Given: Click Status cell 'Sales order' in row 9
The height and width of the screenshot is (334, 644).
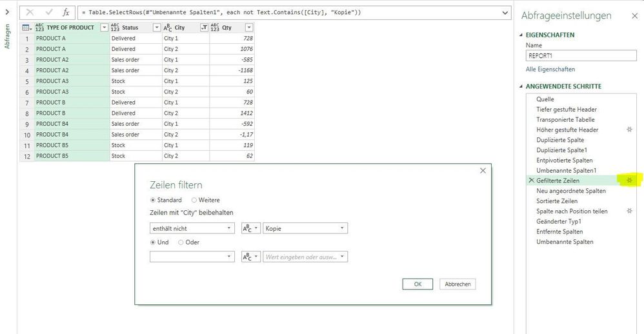Looking at the screenshot, I should click(136, 124).
